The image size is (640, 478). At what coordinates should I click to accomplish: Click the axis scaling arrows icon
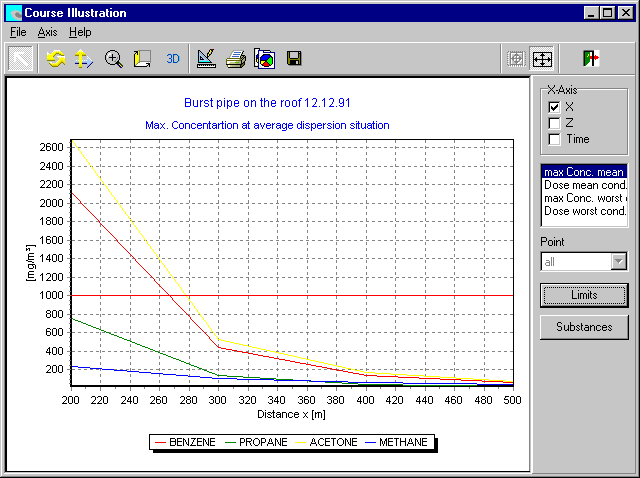coord(85,59)
